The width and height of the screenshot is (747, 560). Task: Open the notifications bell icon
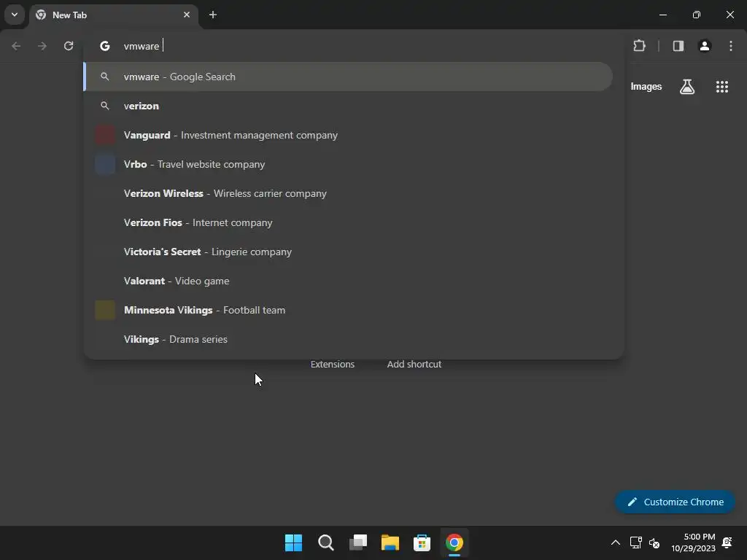coord(727,542)
